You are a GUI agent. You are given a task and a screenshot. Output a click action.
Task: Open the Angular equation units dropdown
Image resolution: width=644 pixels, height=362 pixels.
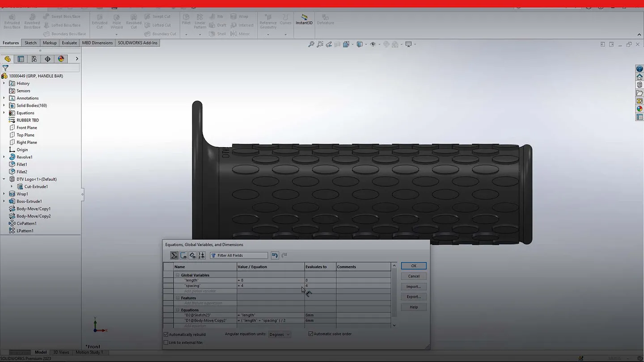[288, 334]
